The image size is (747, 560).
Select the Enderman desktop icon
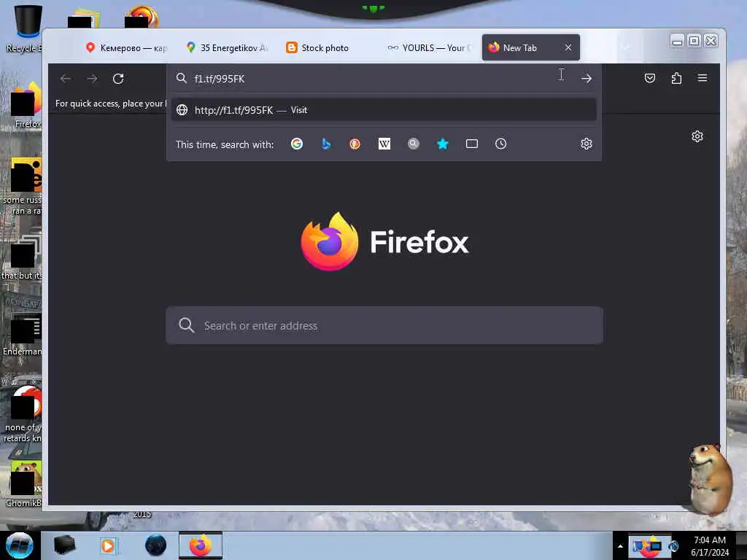pyautogui.click(x=24, y=335)
